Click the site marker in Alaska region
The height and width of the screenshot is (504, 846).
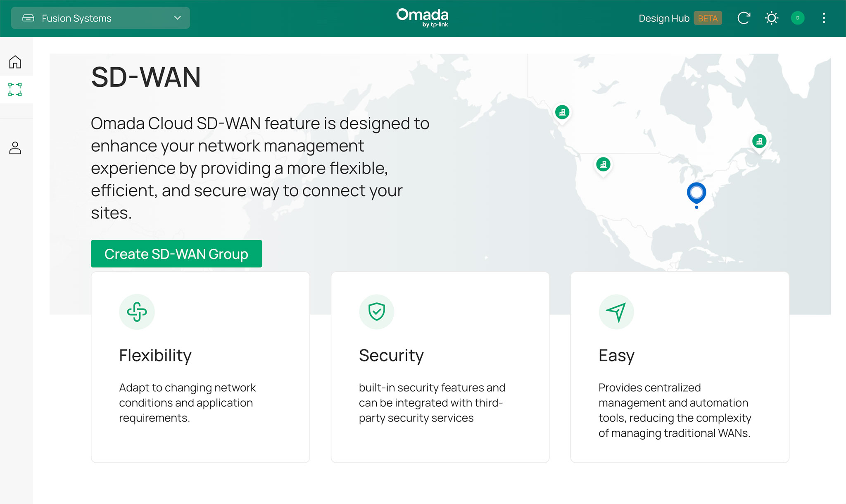click(562, 112)
